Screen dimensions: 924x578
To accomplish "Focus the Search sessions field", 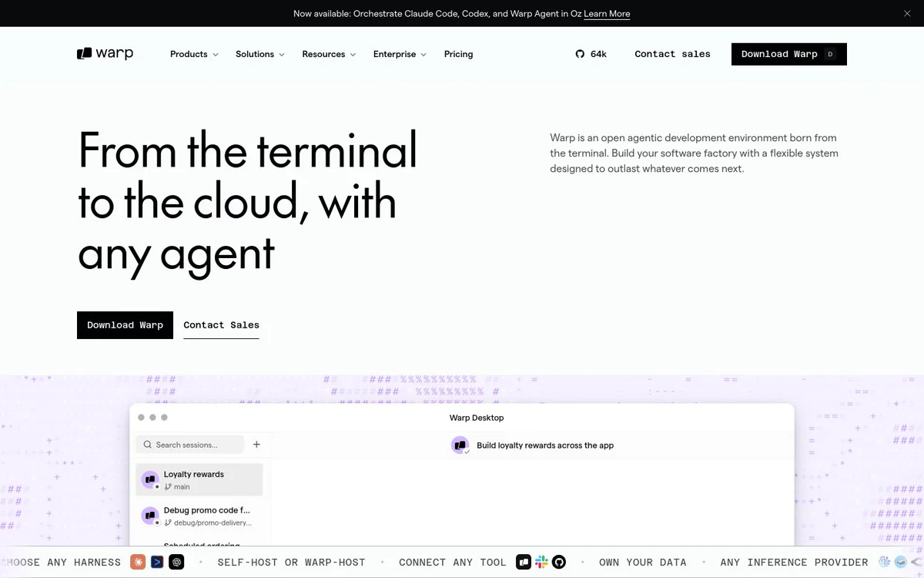I will click(x=189, y=445).
